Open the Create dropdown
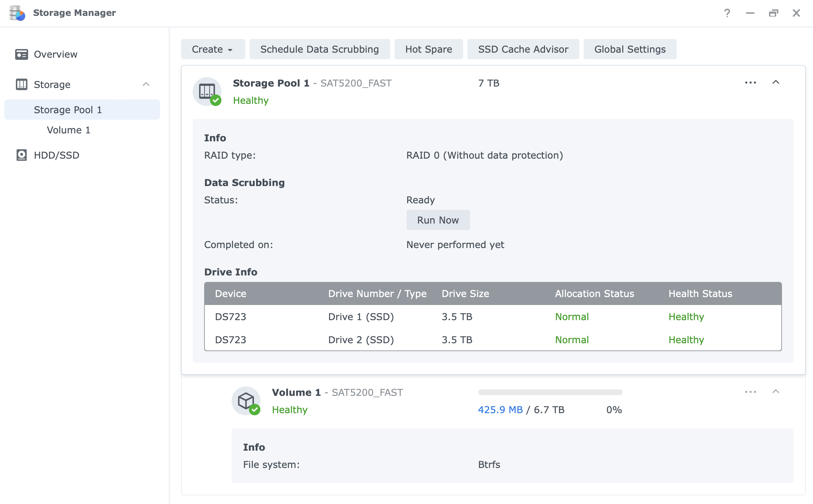813x504 pixels. pyautogui.click(x=213, y=49)
